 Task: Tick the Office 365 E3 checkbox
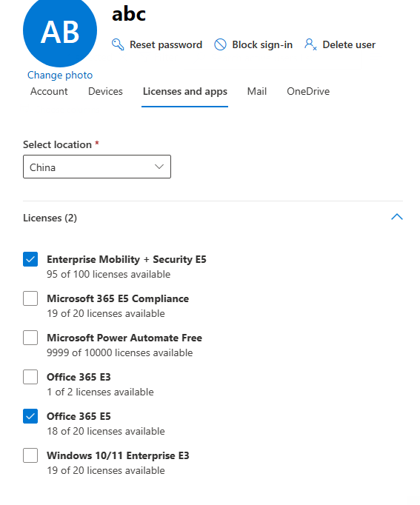(x=30, y=377)
